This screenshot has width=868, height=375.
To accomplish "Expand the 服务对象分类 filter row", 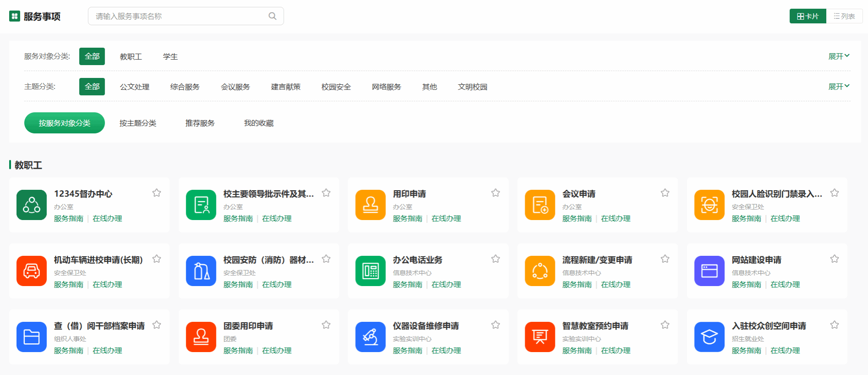I will (839, 56).
